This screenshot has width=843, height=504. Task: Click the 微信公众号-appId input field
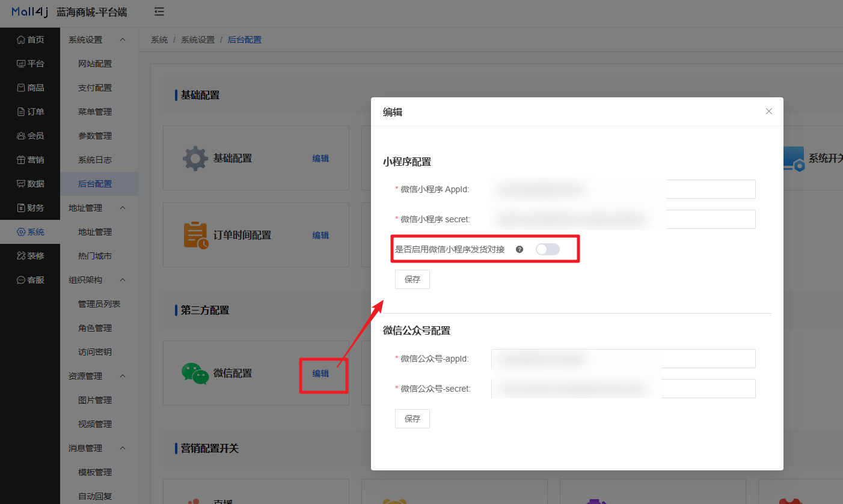[x=623, y=359]
